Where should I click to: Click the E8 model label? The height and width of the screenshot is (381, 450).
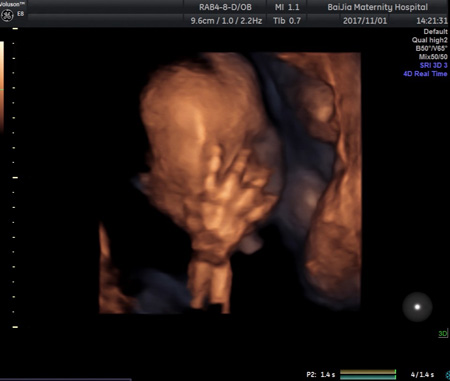point(21,14)
